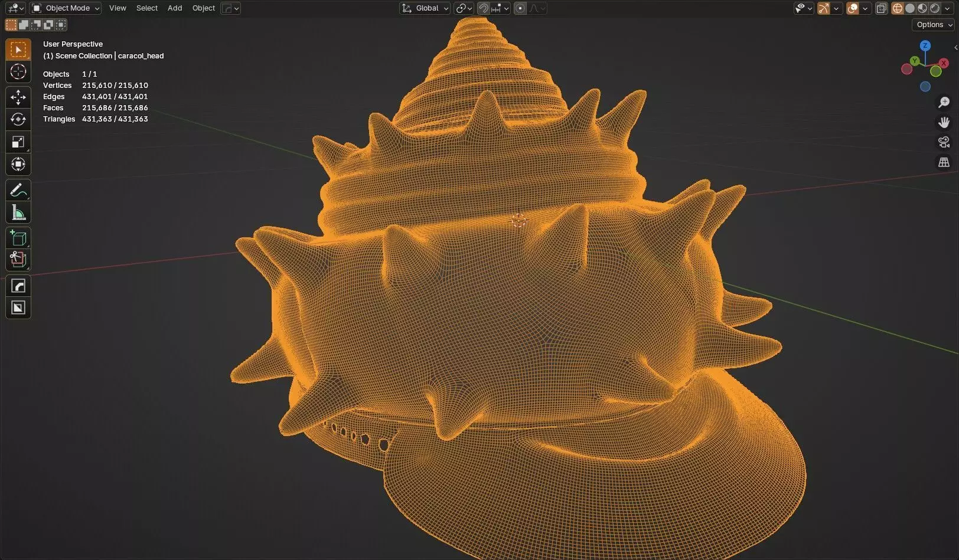Image resolution: width=959 pixels, height=560 pixels.
Task: Toggle X-ray mode
Action: (881, 8)
